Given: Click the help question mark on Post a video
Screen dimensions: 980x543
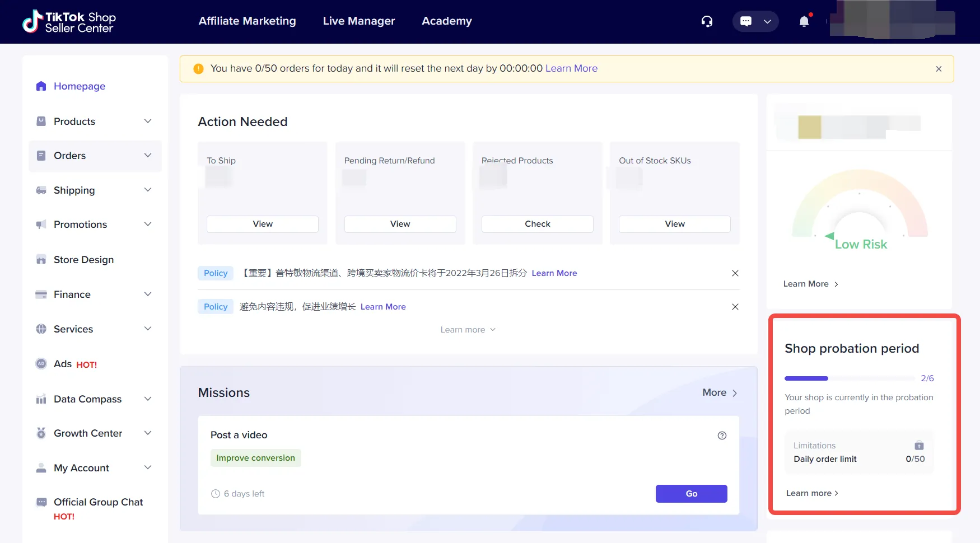Looking at the screenshot, I should click(x=722, y=436).
